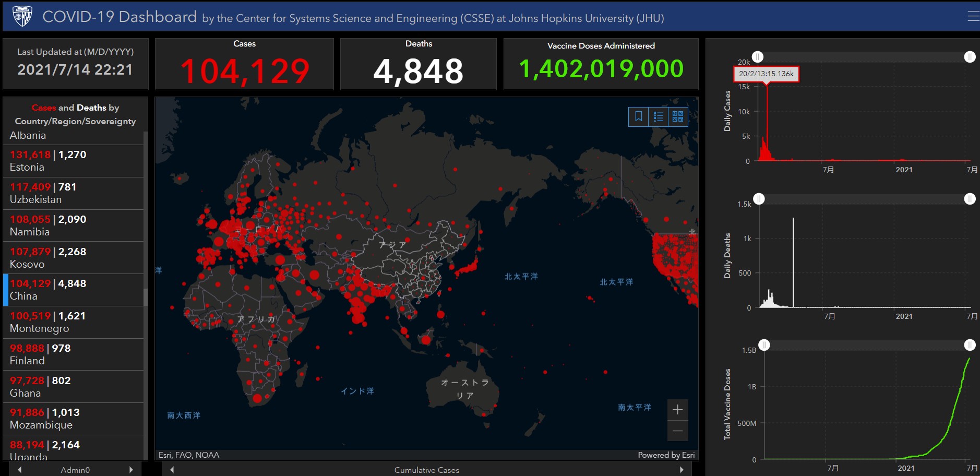980x476 pixels.
Task: Select China in the country list
Action: click(x=73, y=290)
